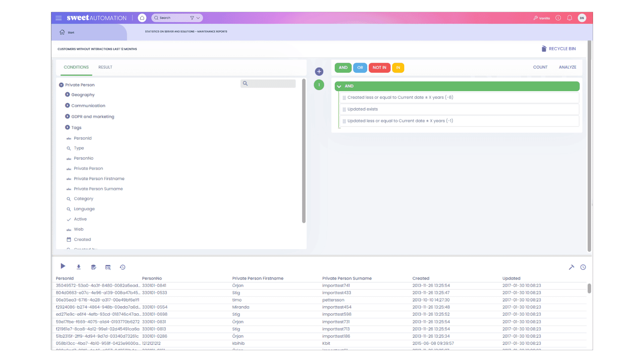
Task: Add a condition group with the plus button
Action: click(319, 72)
